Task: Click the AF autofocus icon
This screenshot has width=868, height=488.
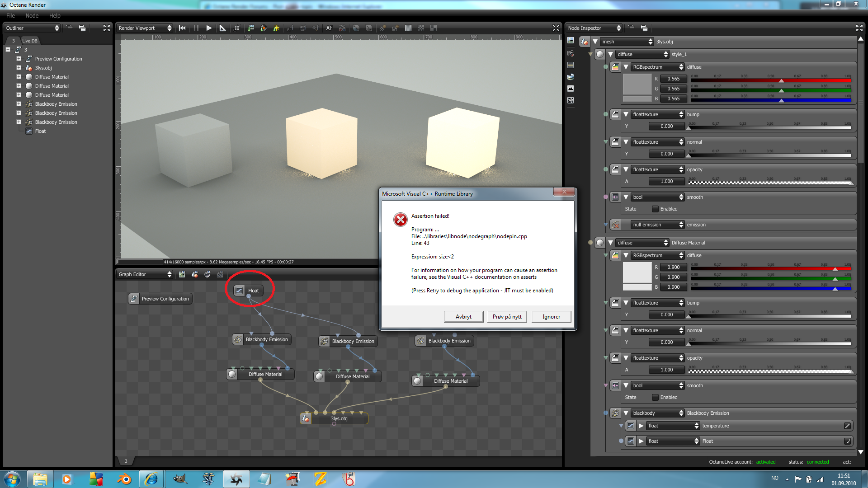Action: tap(329, 28)
